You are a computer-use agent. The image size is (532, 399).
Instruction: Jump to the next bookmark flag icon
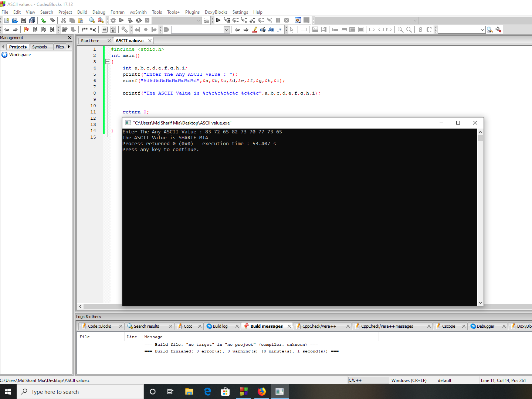(44, 30)
